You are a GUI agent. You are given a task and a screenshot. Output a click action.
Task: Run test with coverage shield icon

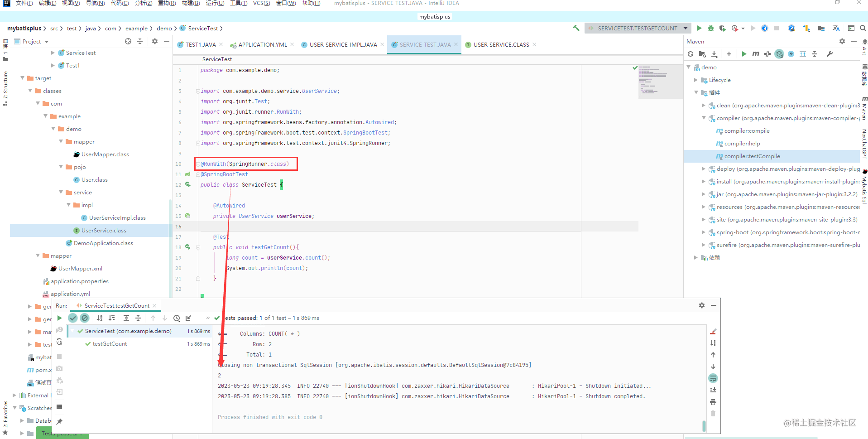[723, 28]
